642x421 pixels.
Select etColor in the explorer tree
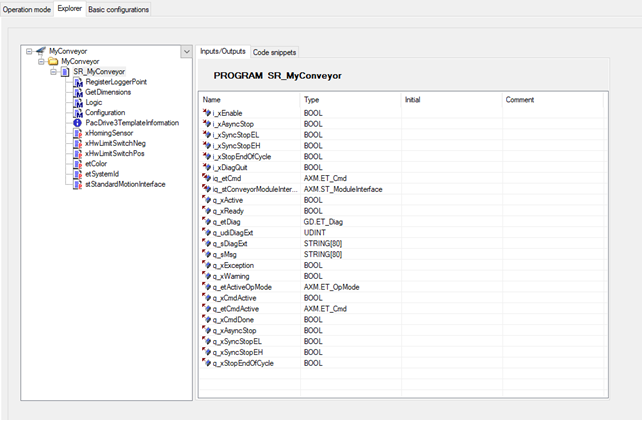point(97,164)
